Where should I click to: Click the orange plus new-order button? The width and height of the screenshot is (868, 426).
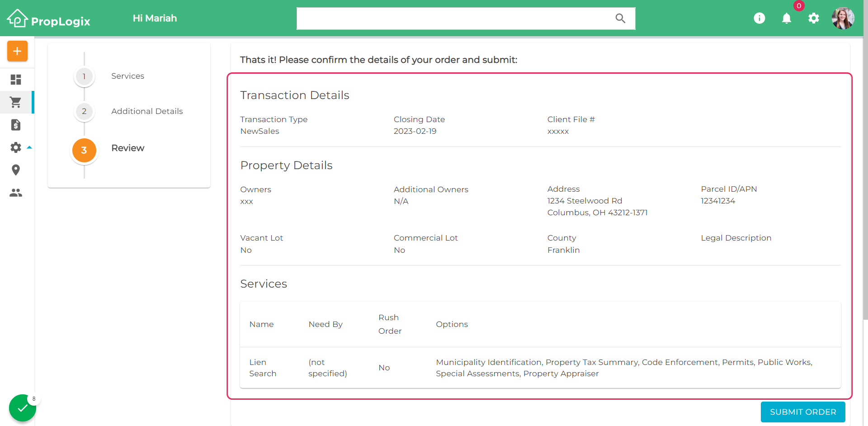pos(17,51)
